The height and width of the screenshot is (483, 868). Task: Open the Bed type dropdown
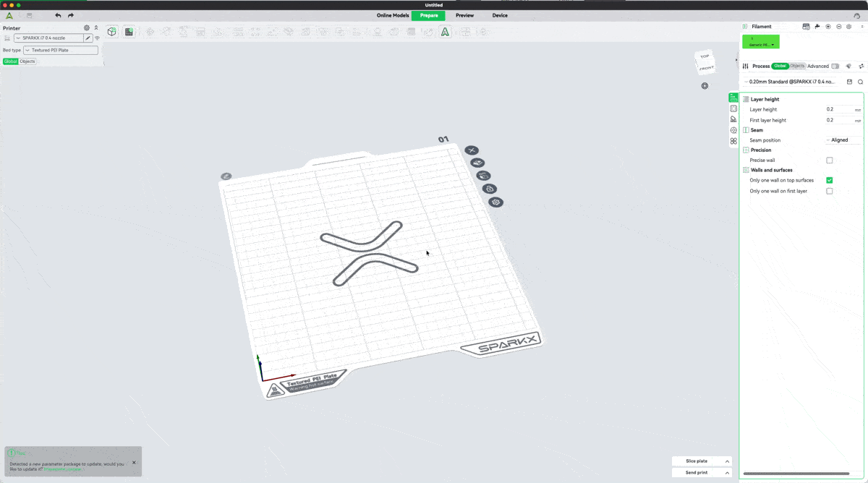pos(61,51)
